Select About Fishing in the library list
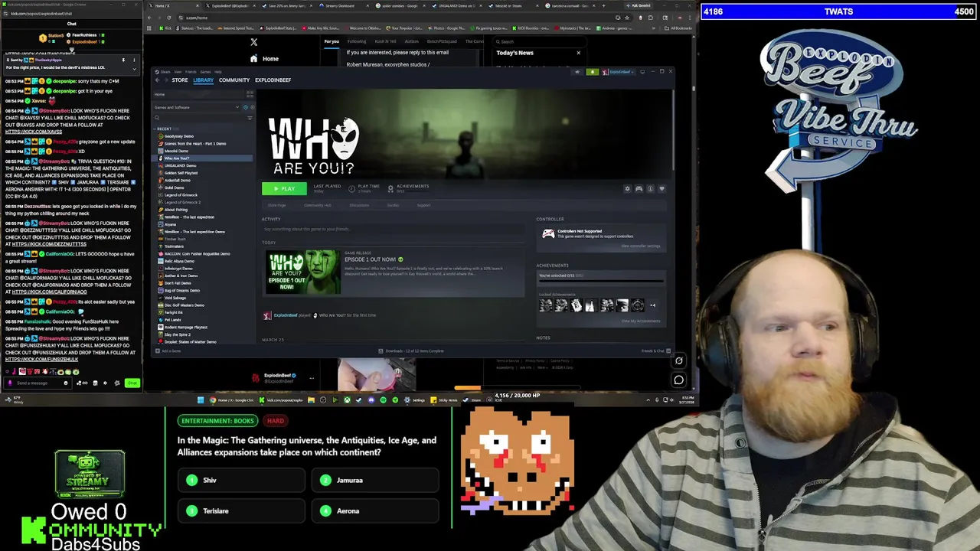The height and width of the screenshot is (551, 980). click(x=175, y=210)
